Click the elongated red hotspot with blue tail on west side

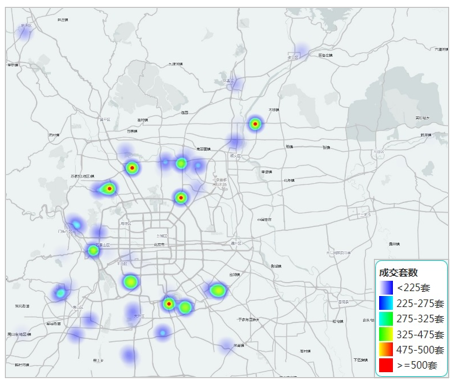coord(108,189)
